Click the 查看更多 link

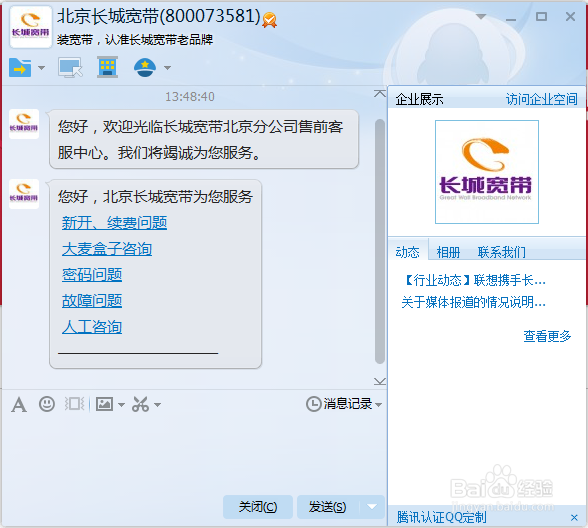(547, 336)
